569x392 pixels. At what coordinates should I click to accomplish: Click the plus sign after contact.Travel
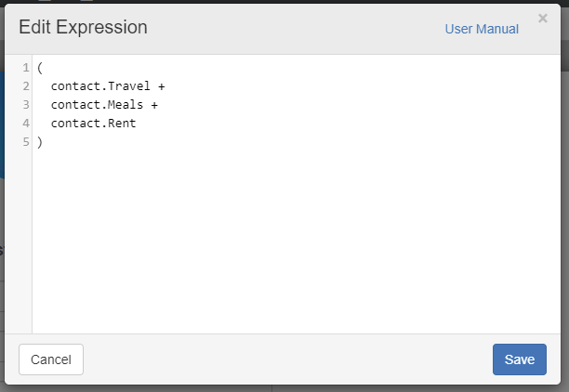(161, 86)
